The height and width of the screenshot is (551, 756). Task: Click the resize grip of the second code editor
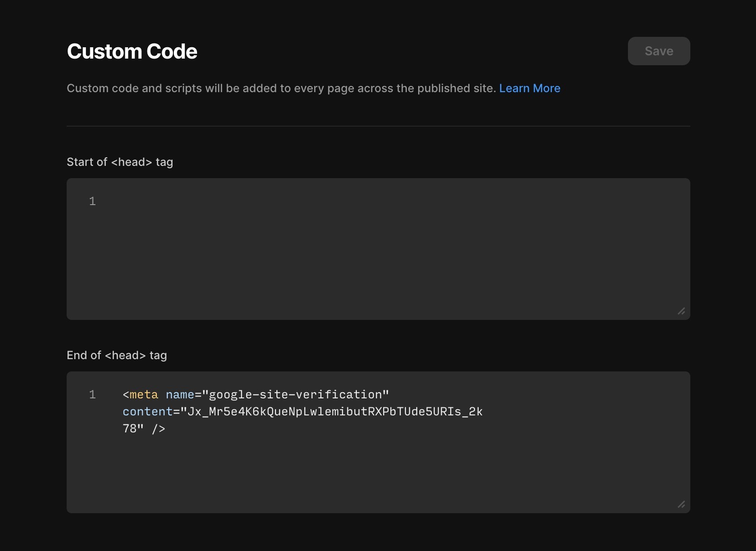681,504
